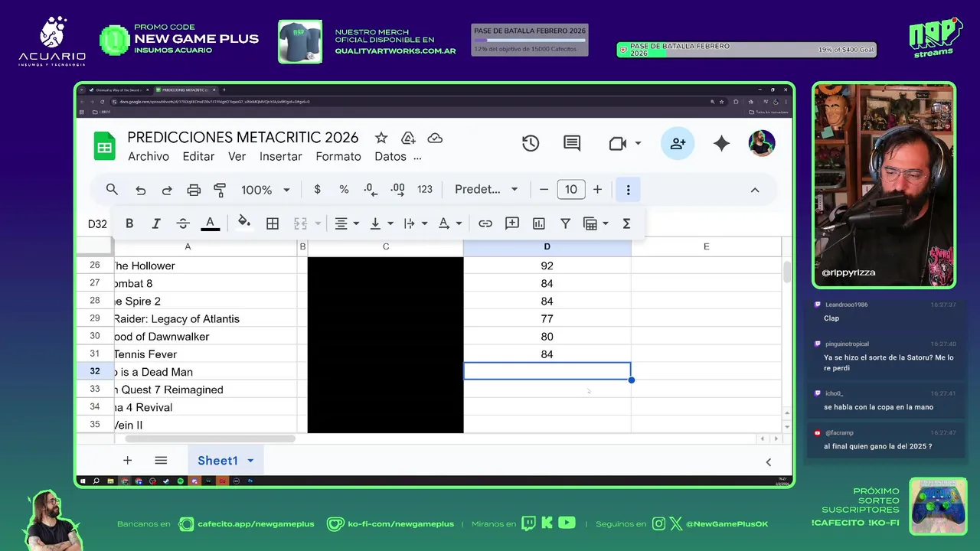Insert a comment on the cell
Viewport: 980px width, 551px height.
pyautogui.click(x=512, y=223)
